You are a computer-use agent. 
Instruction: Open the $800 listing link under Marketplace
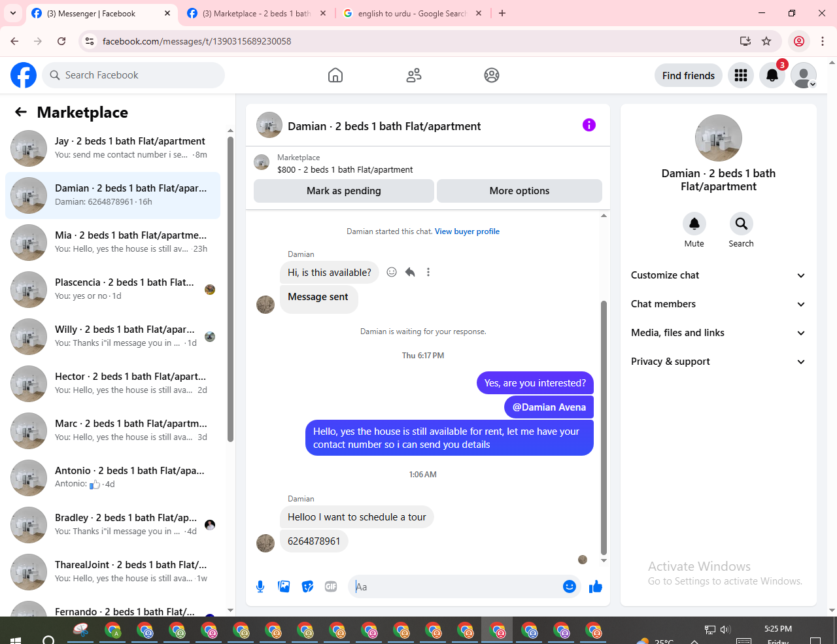click(x=345, y=170)
